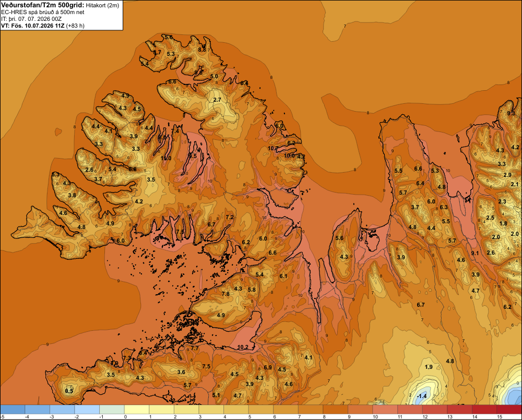This screenshot has height=420, width=522.
Task: Select the 9.1 temperature label in the east
Action: (x=475, y=253)
